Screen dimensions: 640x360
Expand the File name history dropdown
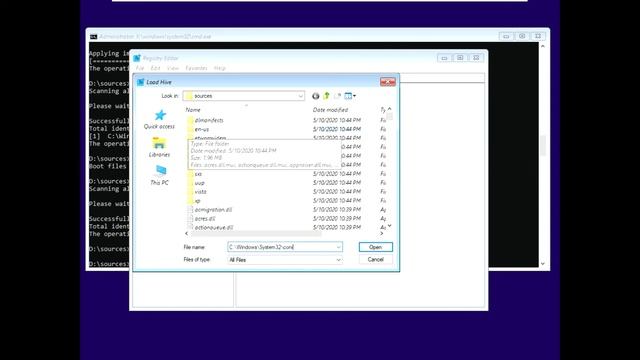pos(338,247)
